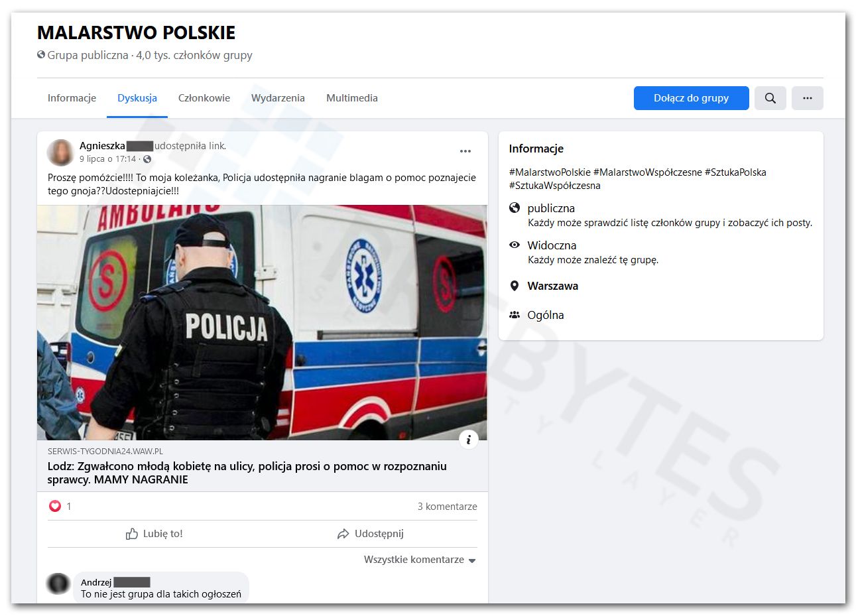
Task: Click the search magnifier button
Action: click(770, 98)
